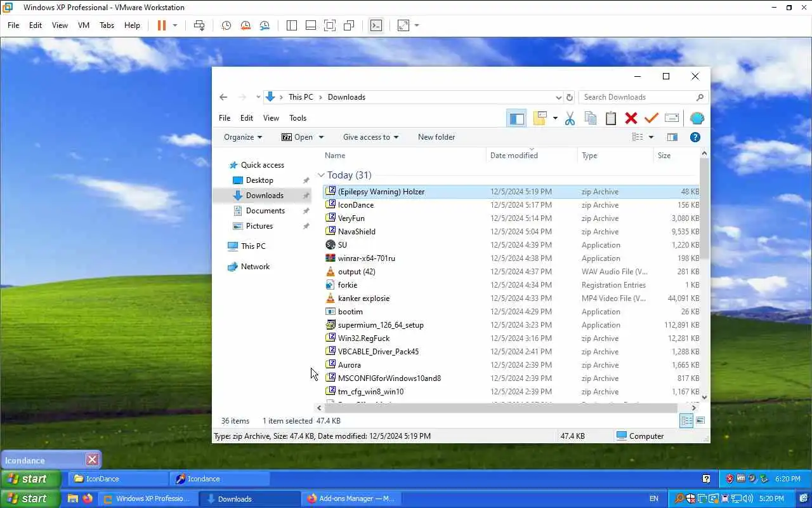Click VMware send Ctrl+Alt+Del icon
Image resolution: width=812 pixels, height=508 pixels.
click(x=199, y=25)
